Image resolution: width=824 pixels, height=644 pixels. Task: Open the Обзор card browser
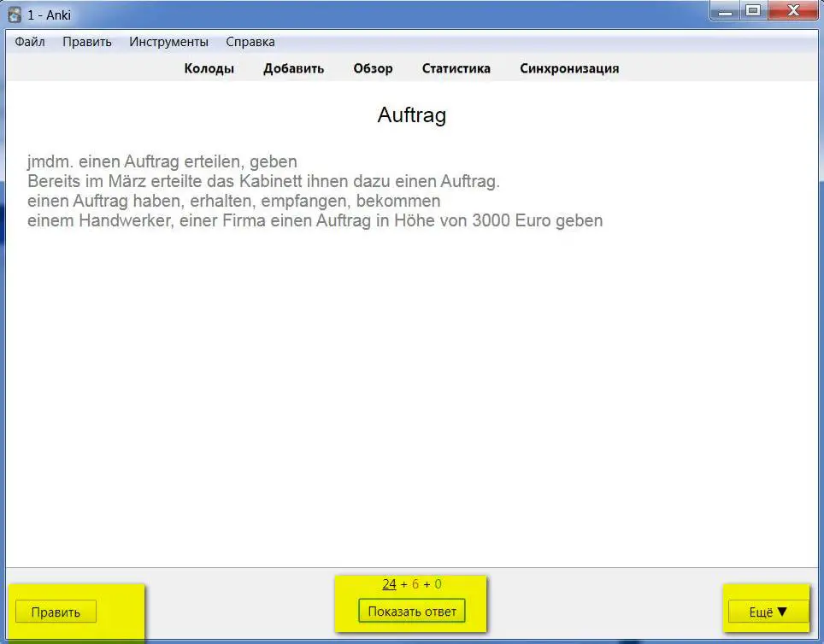374,69
